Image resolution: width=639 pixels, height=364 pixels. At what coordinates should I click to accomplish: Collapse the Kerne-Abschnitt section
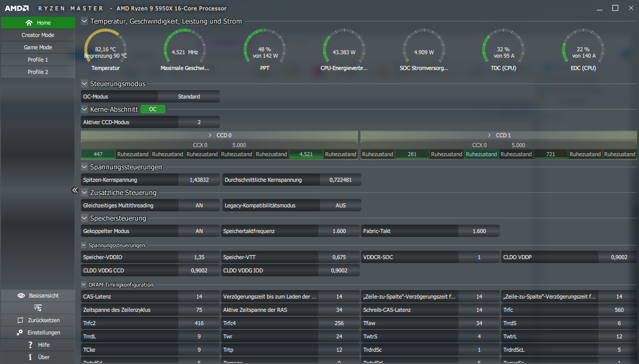point(84,109)
